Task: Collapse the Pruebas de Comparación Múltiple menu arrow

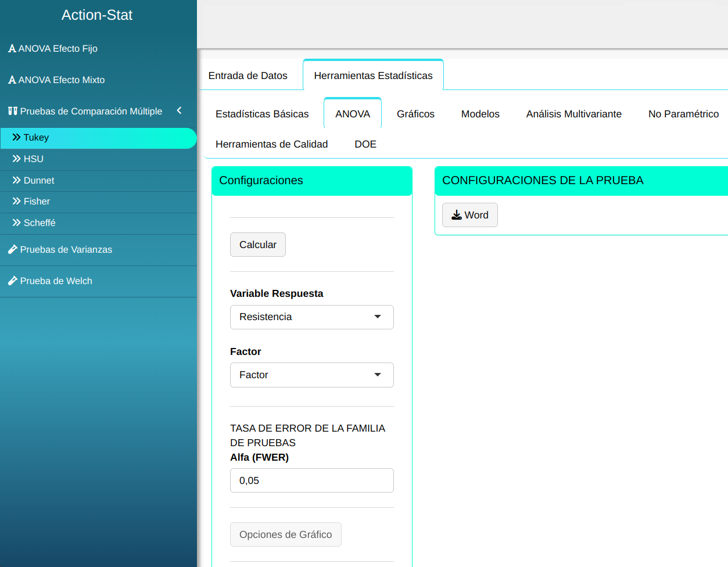Action: click(x=179, y=110)
